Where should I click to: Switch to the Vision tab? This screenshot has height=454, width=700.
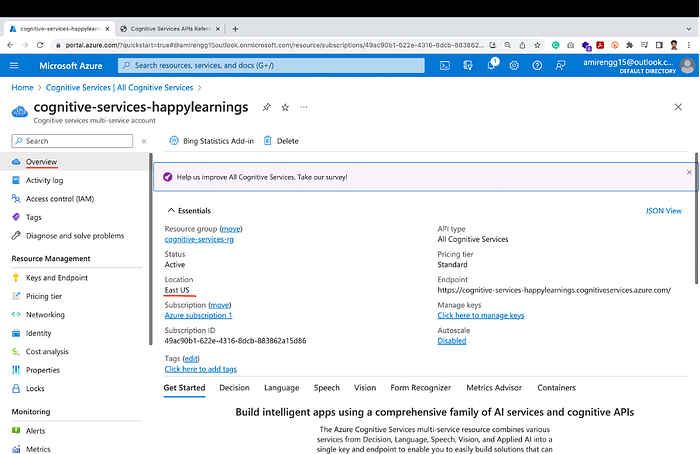pos(365,388)
